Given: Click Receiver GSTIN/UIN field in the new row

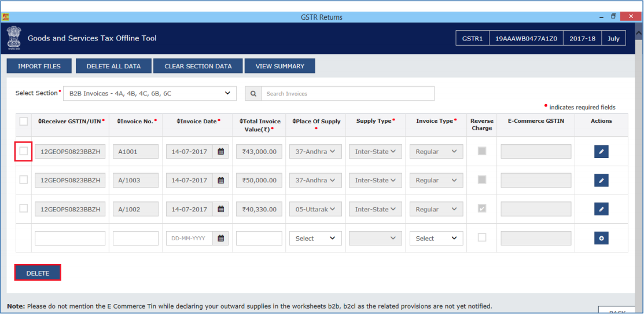Looking at the screenshot, I should click(70, 238).
